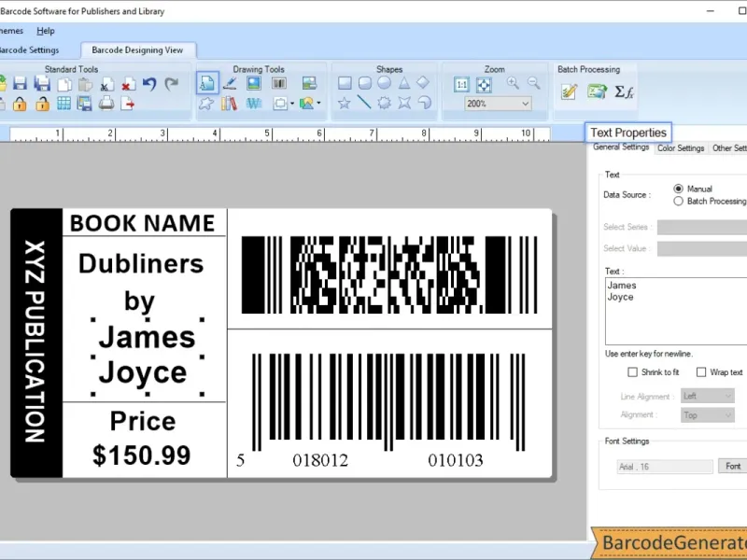The height and width of the screenshot is (560, 747).
Task: Select the Rectangle shape
Action: [345, 83]
